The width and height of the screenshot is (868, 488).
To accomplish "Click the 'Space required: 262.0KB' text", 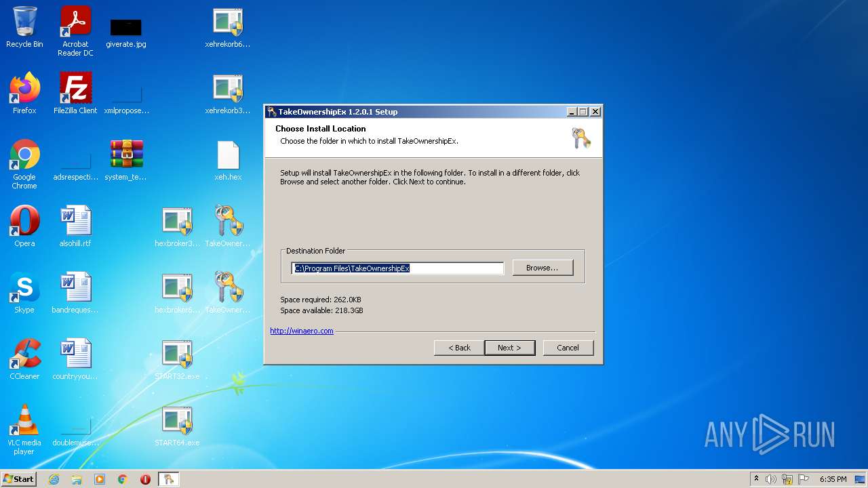I will (x=321, y=300).
